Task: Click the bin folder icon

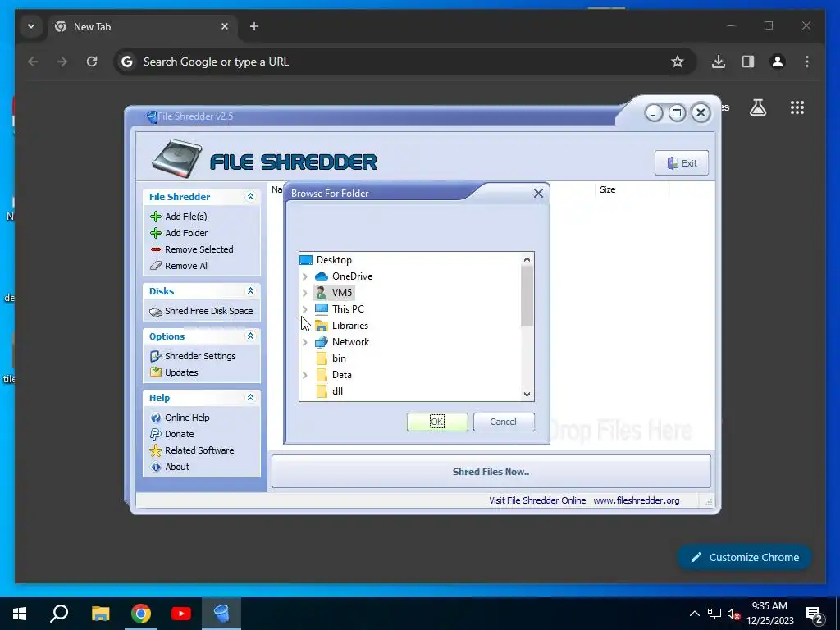Action: (x=322, y=358)
